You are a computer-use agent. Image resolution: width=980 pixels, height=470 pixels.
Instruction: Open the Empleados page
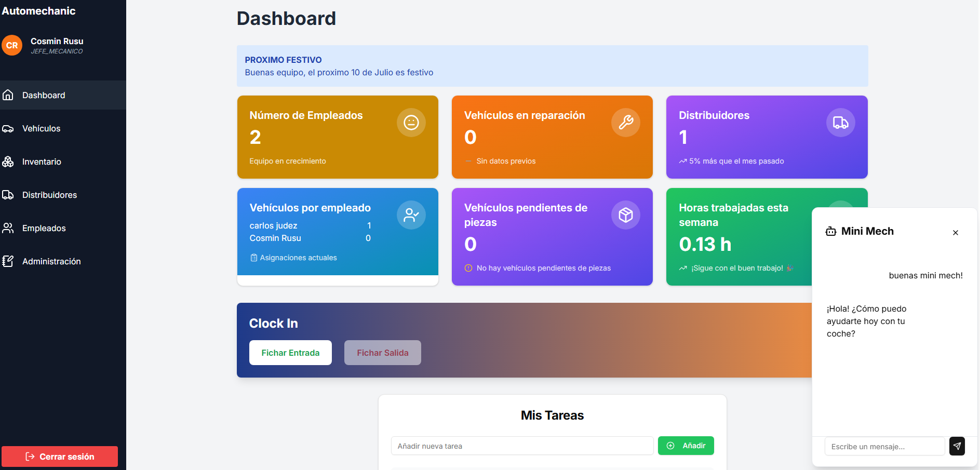click(x=44, y=229)
